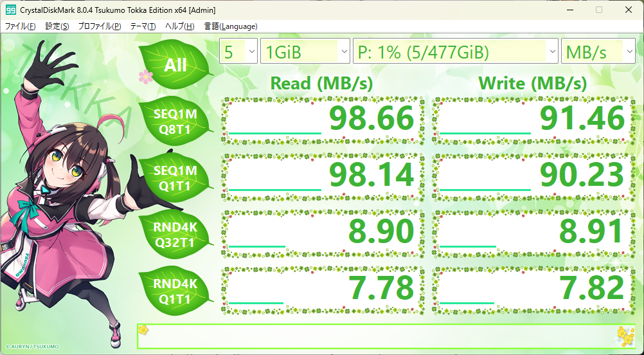Click the © AURYN / TSUKUMO credit text
This screenshot has width=644, height=355.
(x=32, y=347)
